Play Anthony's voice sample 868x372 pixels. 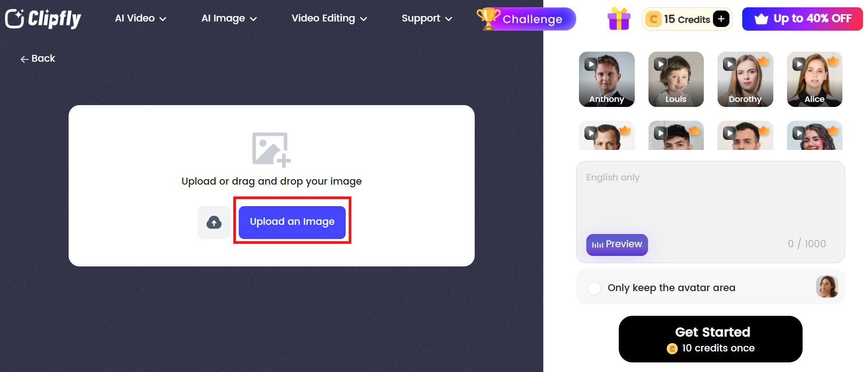coord(591,64)
